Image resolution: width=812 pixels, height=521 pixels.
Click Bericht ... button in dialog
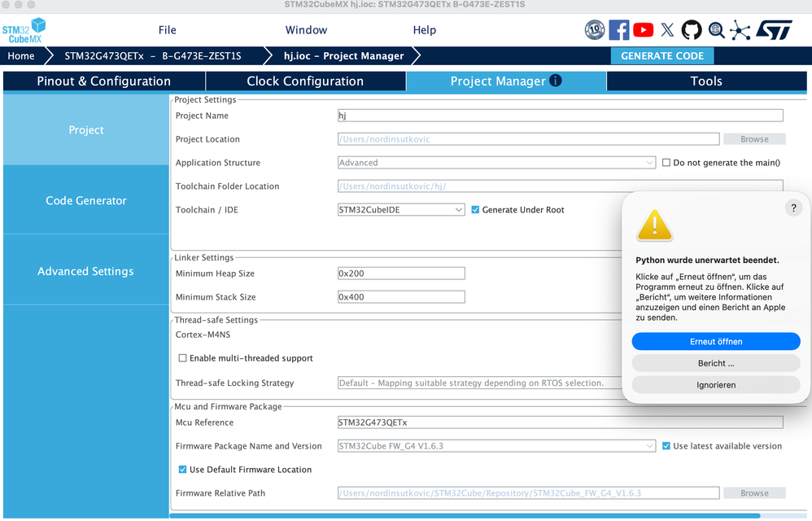click(716, 363)
